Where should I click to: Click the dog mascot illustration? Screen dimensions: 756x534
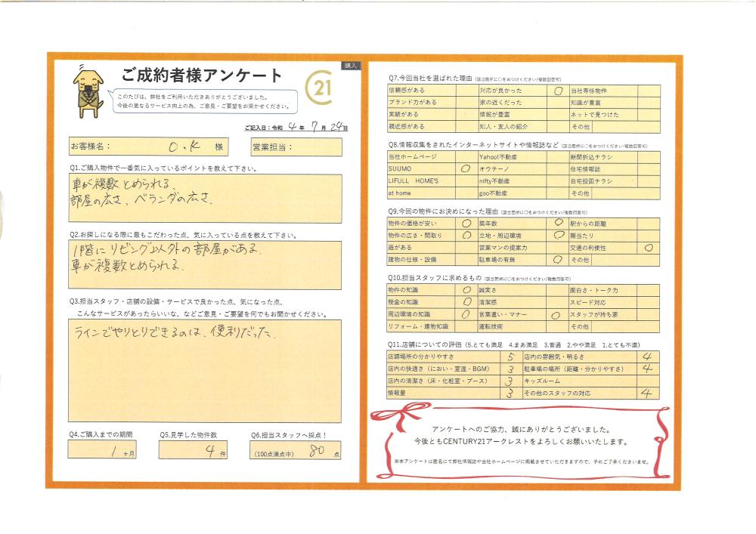pyautogui.click(x=88, y=91)
